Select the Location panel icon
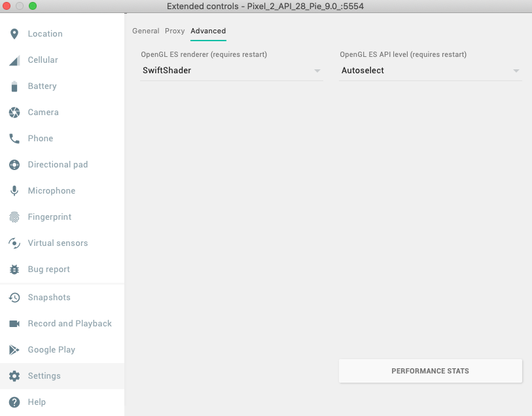The width and height of the screenshot is (532, 416). pyautogui.click(x=13, y=33)
